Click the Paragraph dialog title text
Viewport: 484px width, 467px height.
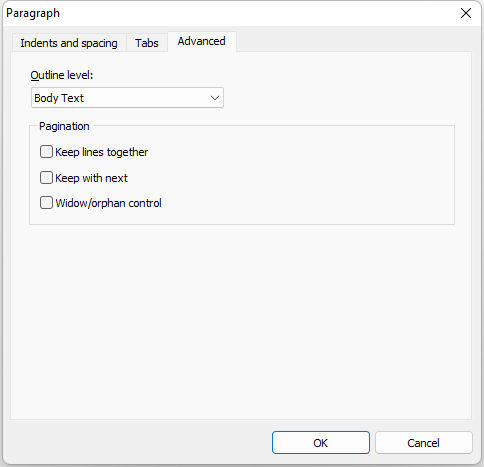tap(33, 13)
